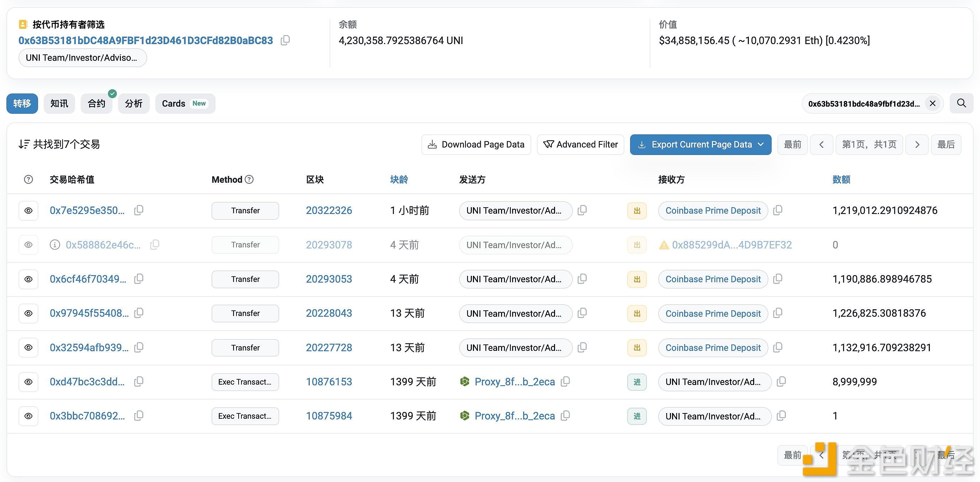Toggle eye preview for 0x588862e46c row
This screenshot has width=980, height=482.
click(28, 245)
